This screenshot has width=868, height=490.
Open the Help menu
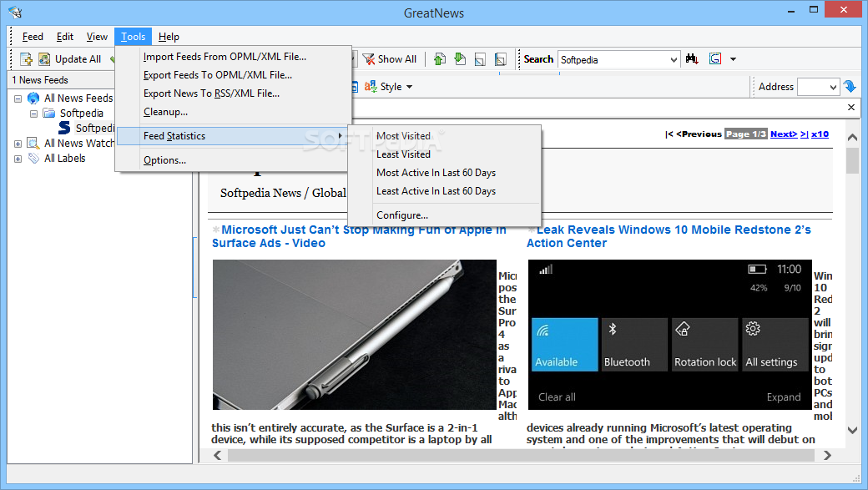(x=169, y=37)
